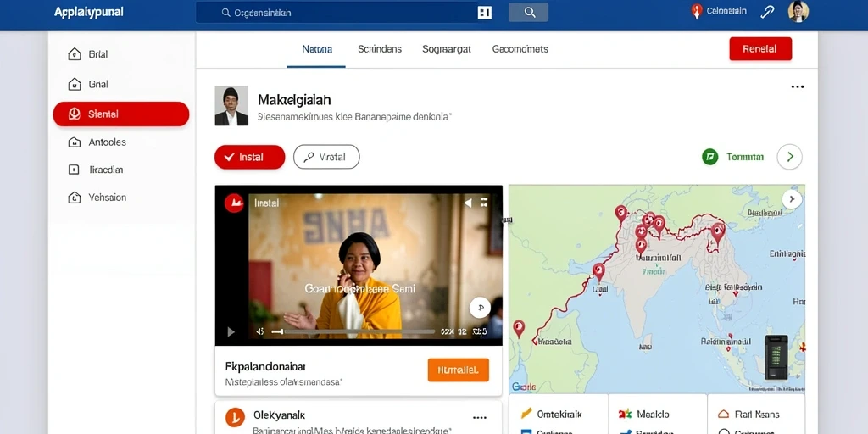Click the red Instal button
Screen dimensions: 868x434
click(x=250, y=157)
